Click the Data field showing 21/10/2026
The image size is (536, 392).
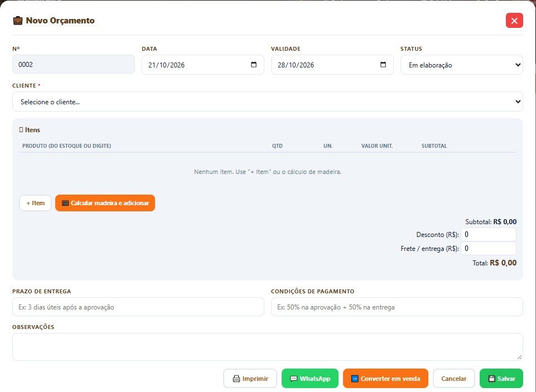tap(202, 65)
